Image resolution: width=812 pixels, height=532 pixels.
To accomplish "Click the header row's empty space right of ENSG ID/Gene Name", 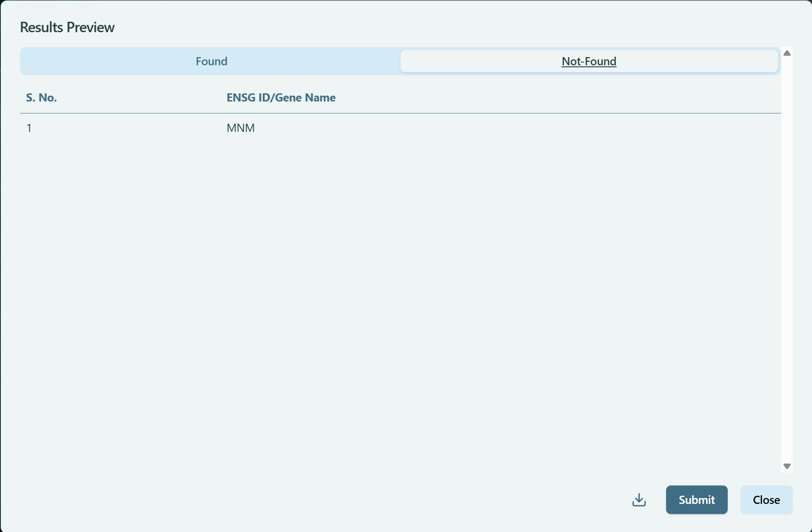I will click(x=544, y=97).
